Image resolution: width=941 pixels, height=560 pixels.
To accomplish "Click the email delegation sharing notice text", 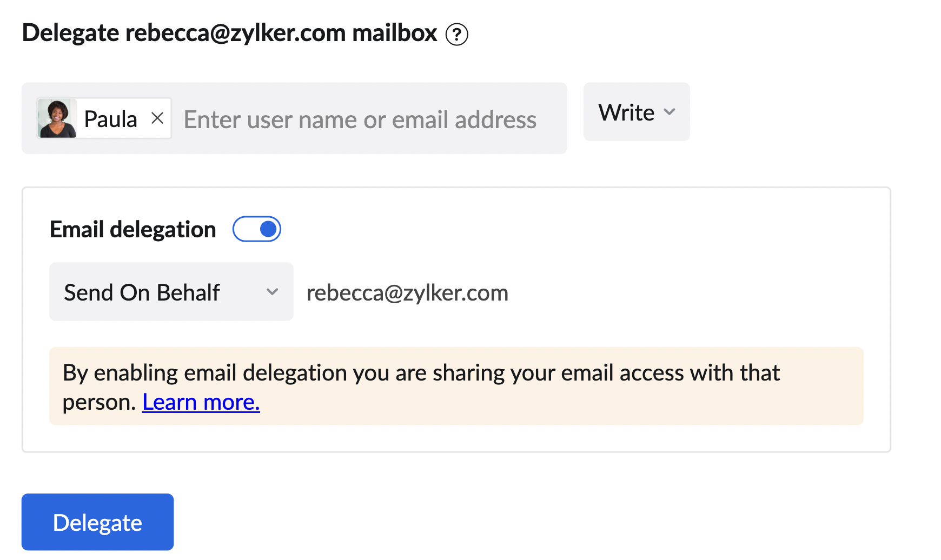I will [421, 373].
